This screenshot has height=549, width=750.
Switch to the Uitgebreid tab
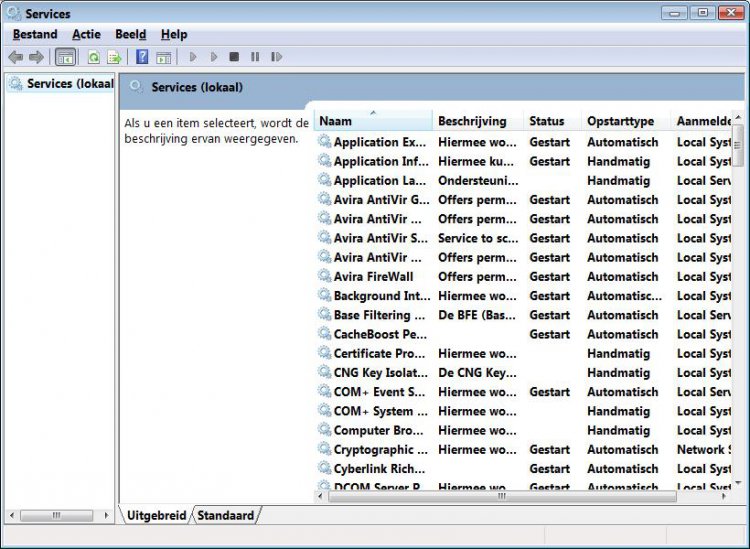tap(156, 516)
